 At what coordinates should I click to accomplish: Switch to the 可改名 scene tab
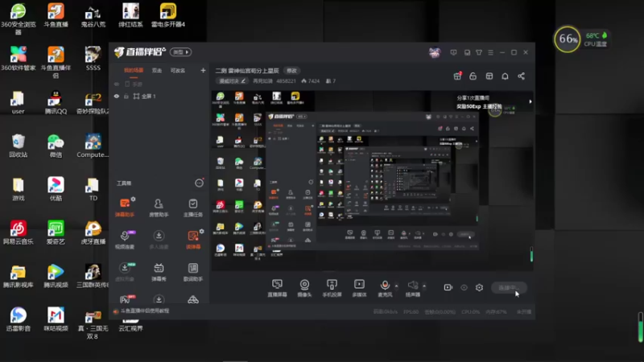[x=178, y=71]
